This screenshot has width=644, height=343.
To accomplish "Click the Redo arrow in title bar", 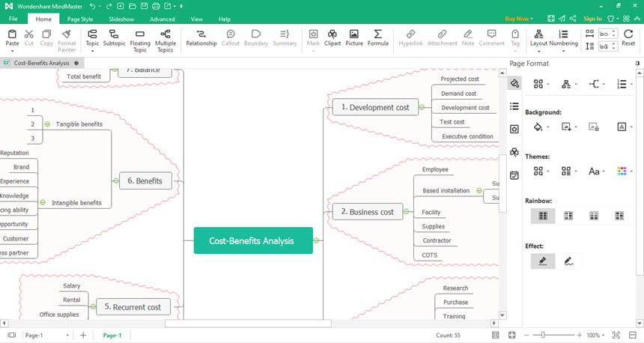I will (x=109, y=6).
